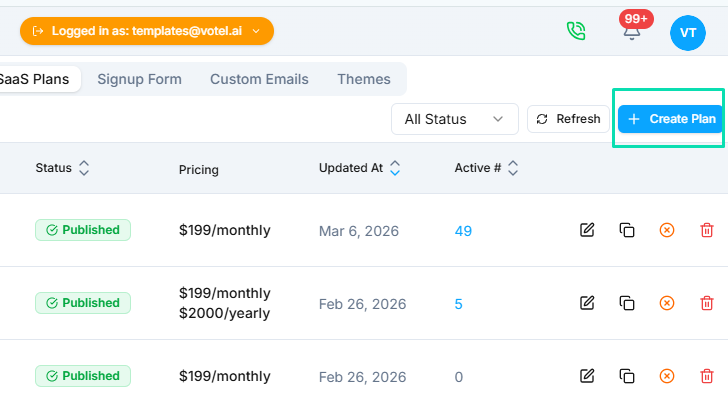Open the VT user avatar menu
Image resolution: width=728 pixels, height=411 pixels.
tap(687, 32)
